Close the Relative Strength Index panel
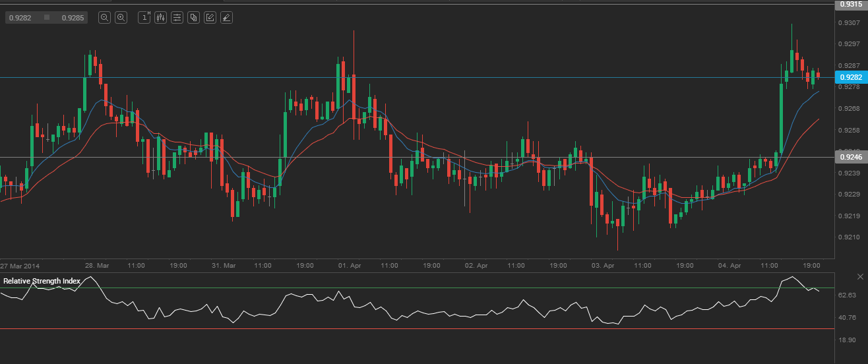The width and height of the screenshot is (868, 364). click(860, 276)
